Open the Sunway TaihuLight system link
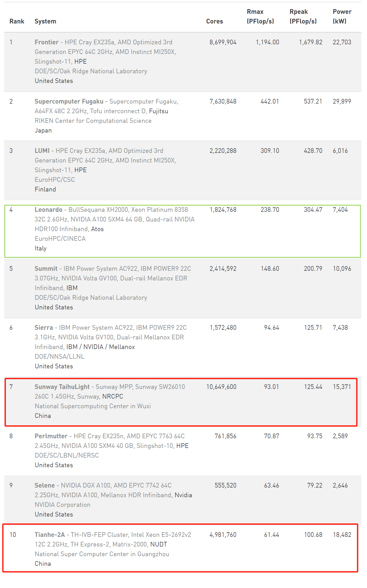Image resolution: width=367 pixels, height=588 pixels. [x=62, y=387]
